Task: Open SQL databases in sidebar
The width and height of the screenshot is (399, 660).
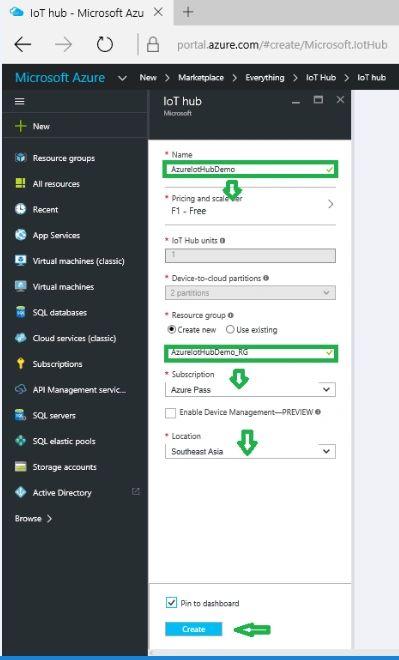Action: pyautogui.click(x=60, y=313)
